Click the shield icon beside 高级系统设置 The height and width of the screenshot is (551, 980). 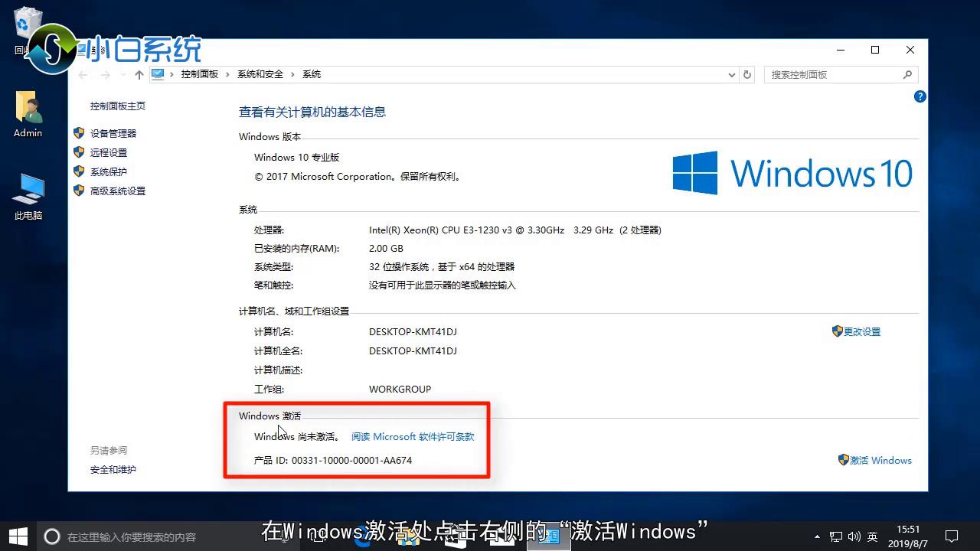79,191
